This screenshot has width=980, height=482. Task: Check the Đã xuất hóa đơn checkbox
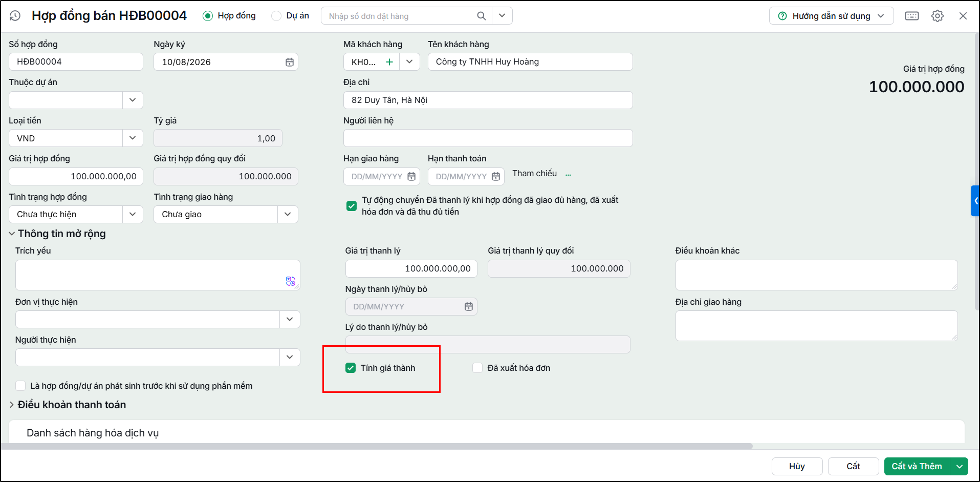(x=477, y=368)
